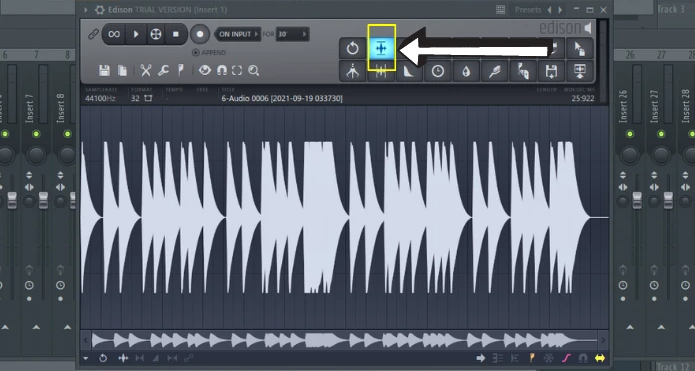Click the speaker icon beside edison logo
The image size is (695, 371).
pyautogui.click(x=588, y=28)
